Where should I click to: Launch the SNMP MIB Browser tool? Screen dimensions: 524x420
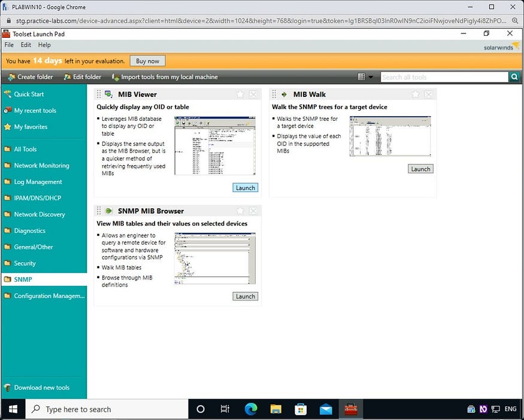coord(246,296)
